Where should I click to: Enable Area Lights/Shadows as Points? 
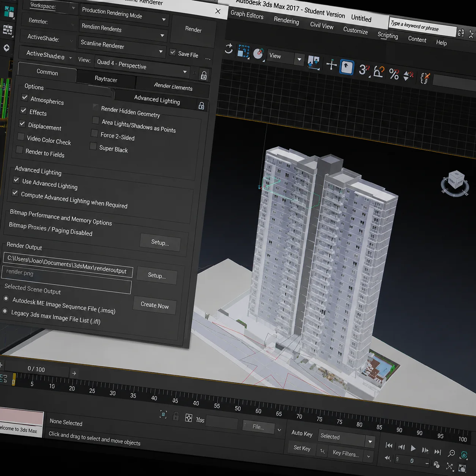[96, 120]
